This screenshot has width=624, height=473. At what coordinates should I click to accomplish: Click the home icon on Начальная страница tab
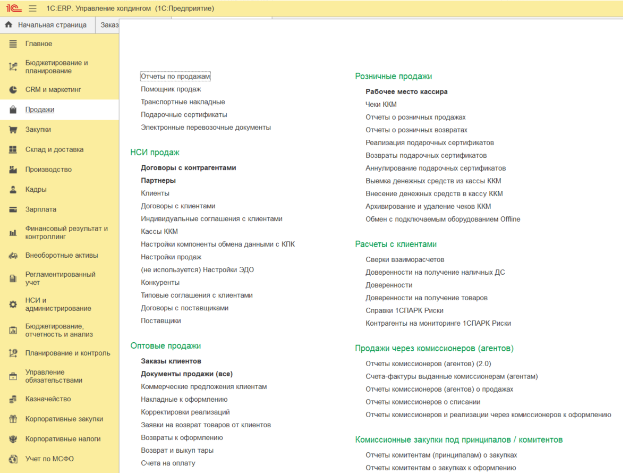tap(9, 25)
